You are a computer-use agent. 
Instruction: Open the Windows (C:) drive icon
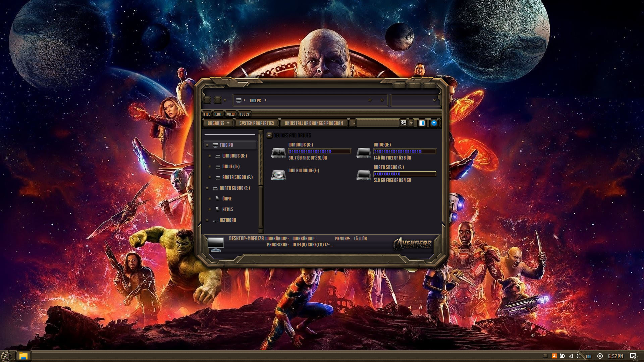click(278, 153)
